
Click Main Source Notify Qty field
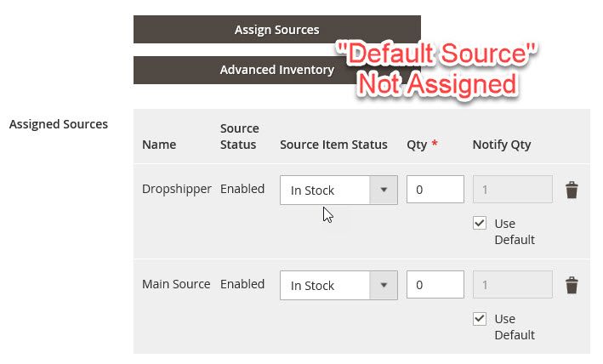[x=510, y=286]
